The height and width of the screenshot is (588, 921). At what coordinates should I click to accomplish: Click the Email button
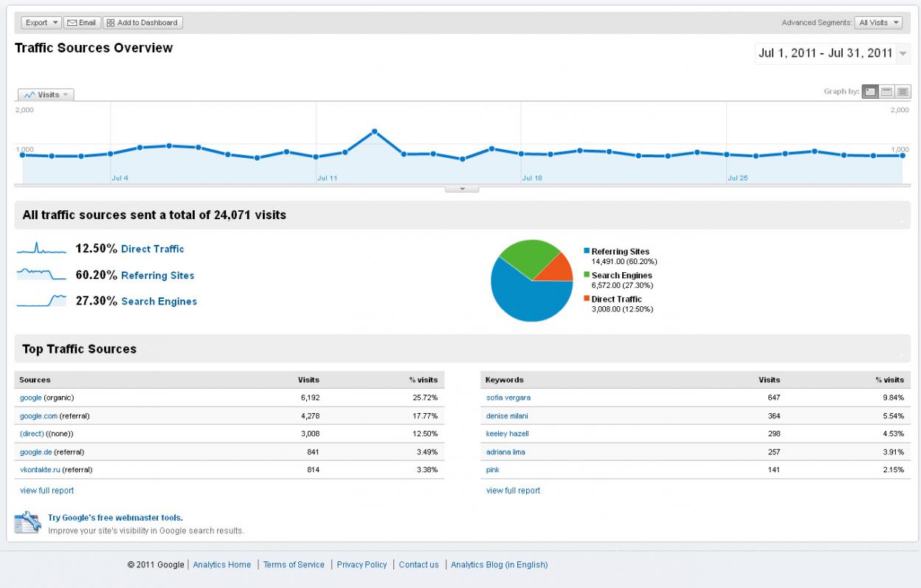[82, 23]
